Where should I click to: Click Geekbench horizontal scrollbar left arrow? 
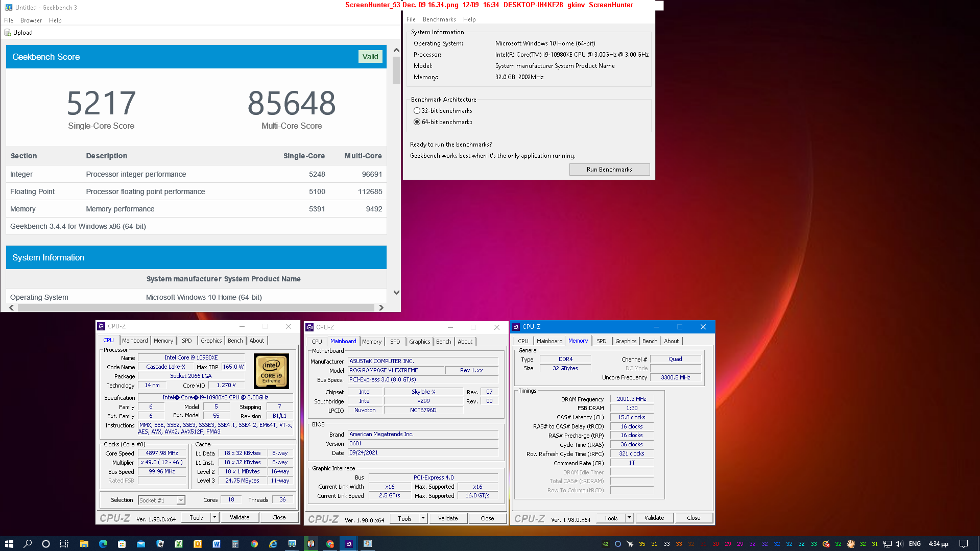12,307
